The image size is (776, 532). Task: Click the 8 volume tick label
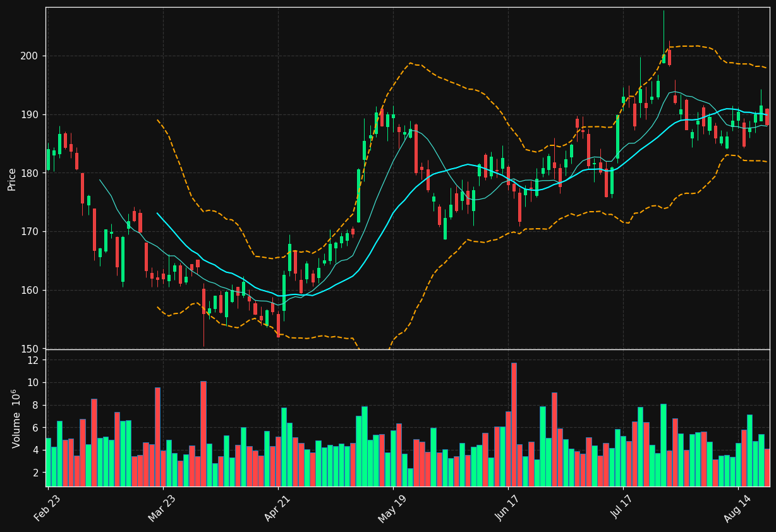coord(35,405)
